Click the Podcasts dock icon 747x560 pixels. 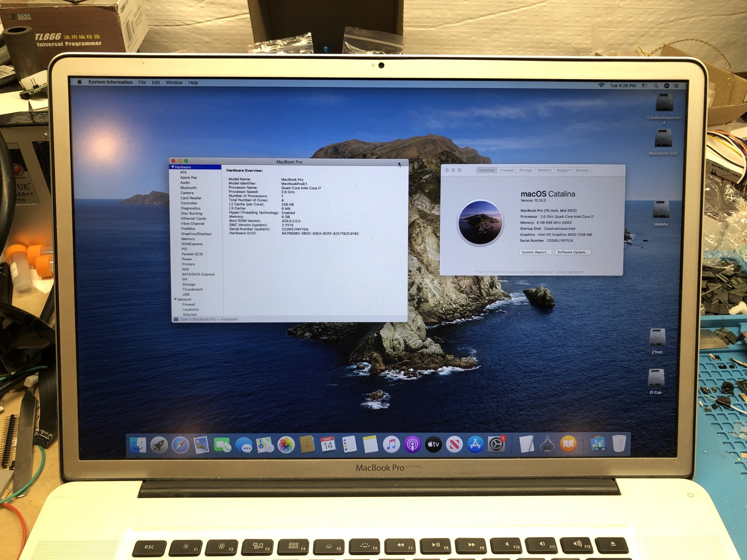[x=412, y=445]
